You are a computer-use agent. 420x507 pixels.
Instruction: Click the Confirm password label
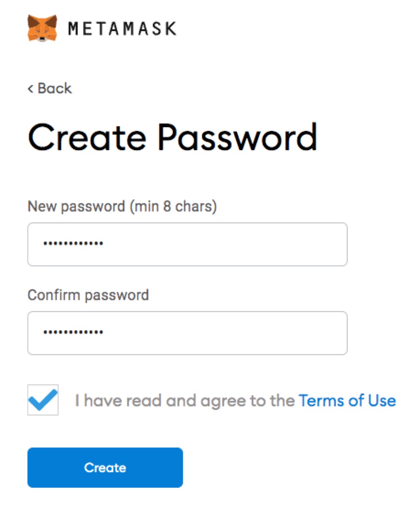(x=88, y=295)
